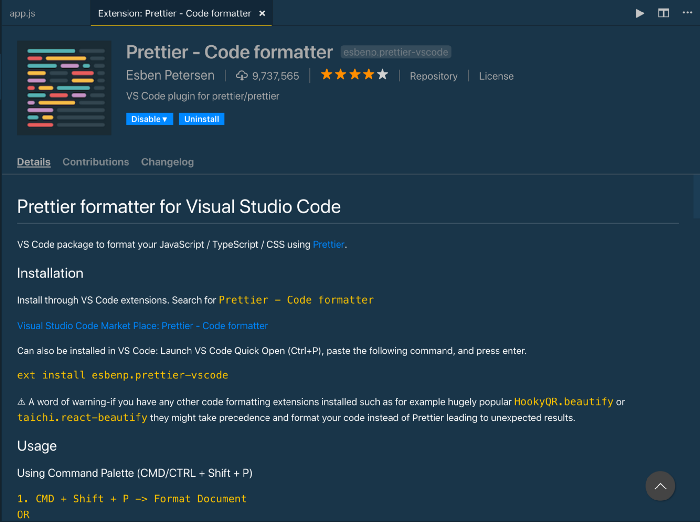Open the Details tab
Screen dimensions: 700x522
tap(33, 162)
